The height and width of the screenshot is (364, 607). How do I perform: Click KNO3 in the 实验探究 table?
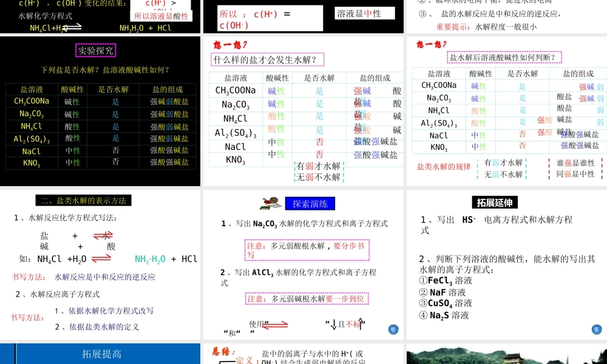(x=32, y=163)
